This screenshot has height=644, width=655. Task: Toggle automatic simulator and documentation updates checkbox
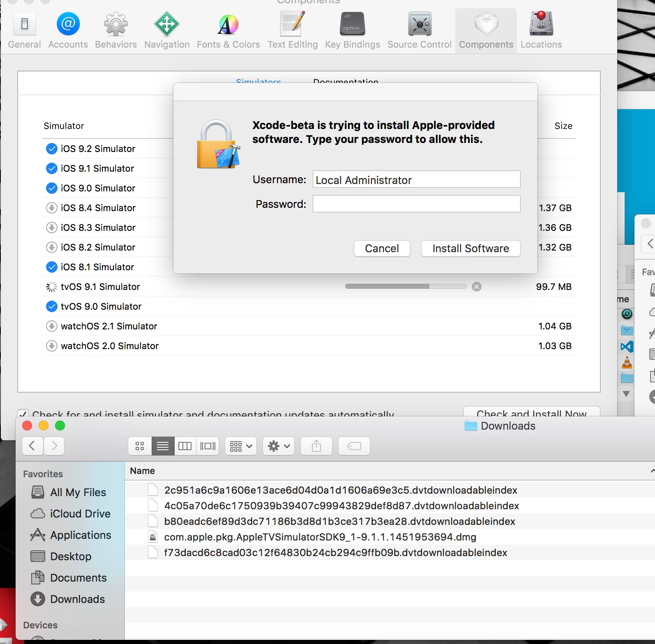pos(23,413)
